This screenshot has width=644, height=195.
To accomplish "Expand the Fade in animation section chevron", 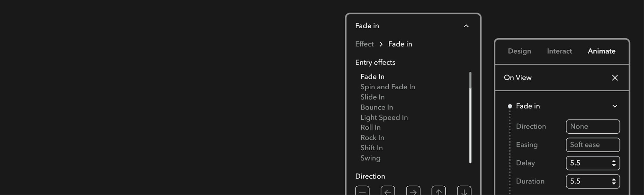I will (x=615, y=106).
